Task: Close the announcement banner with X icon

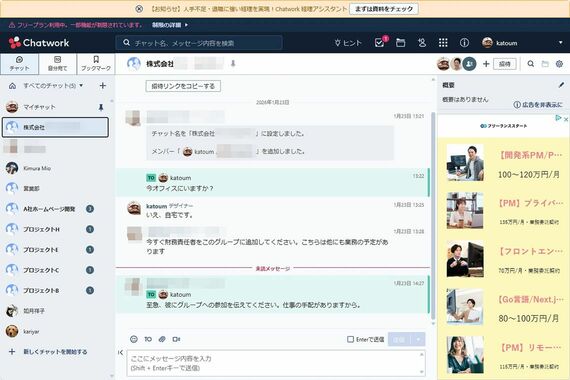Action: 139,9
